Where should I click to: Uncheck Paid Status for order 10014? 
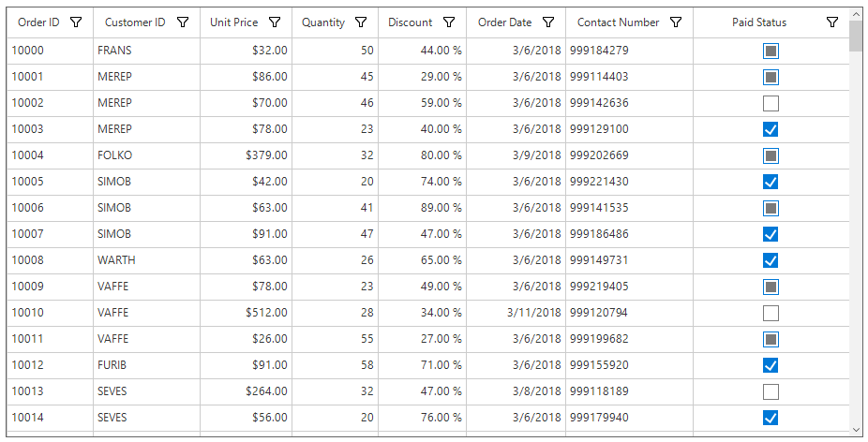(x=771, y=419)
